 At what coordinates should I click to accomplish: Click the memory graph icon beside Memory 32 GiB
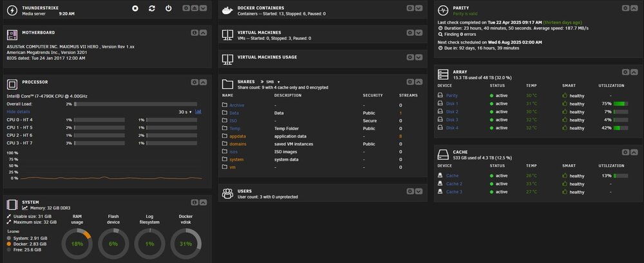coord(25,208)
